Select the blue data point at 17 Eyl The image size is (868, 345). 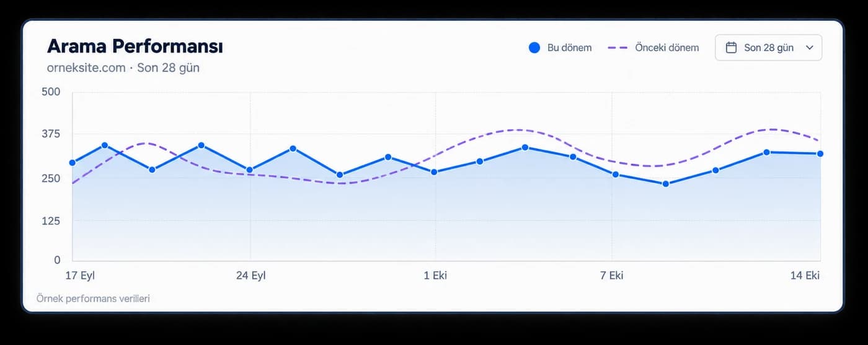click(x=73, y=163)
